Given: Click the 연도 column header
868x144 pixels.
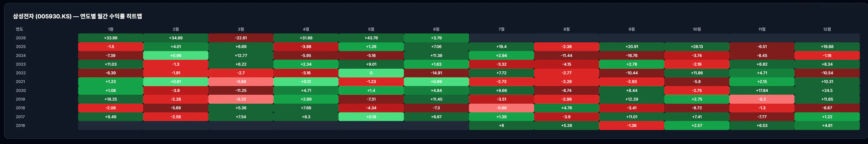Looking at the screenshot, I should [20, 29].
